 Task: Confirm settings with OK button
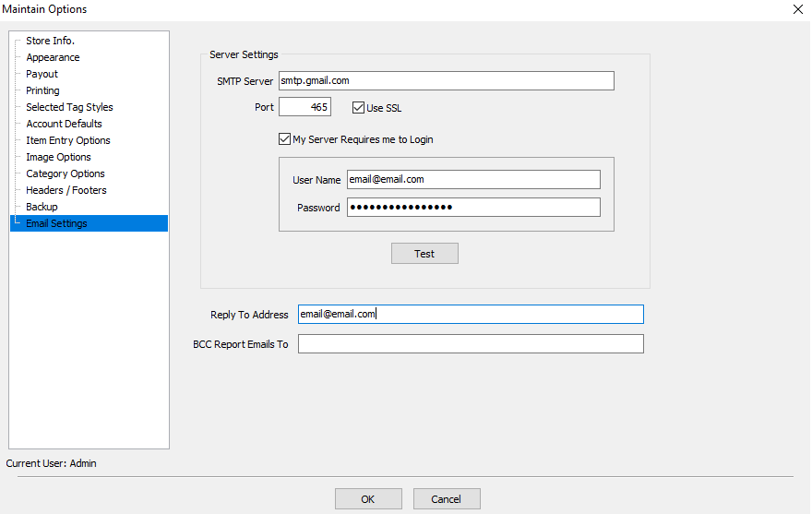pyautogui.click(x=368, y=499)
